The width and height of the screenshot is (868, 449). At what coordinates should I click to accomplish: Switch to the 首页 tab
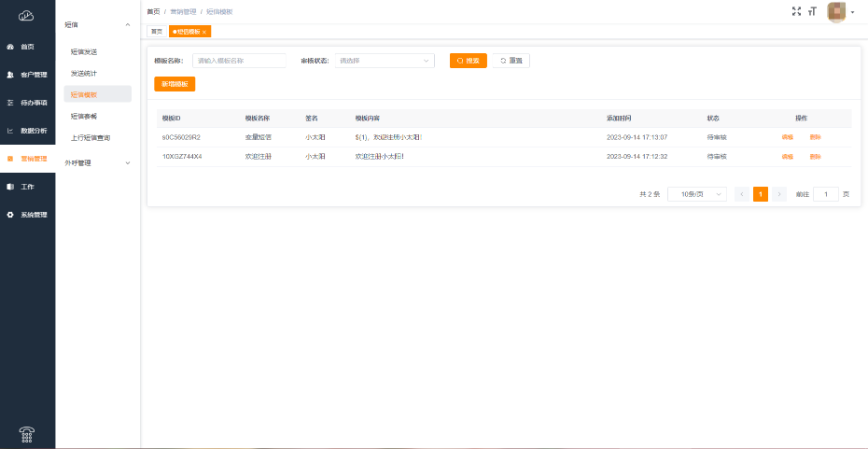click(x=156, y=32)
